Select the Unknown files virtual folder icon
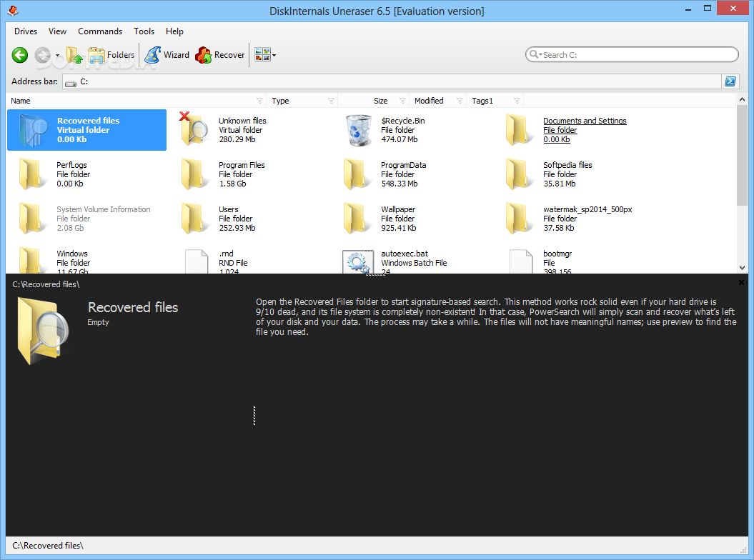 tap(194, 129)
